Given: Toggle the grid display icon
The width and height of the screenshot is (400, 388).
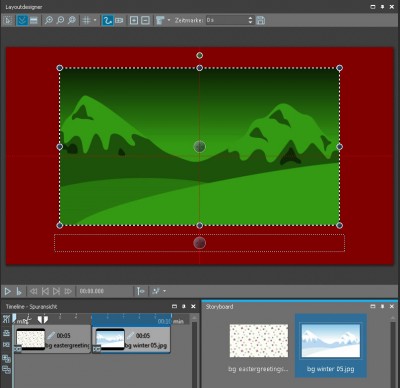Looking at the screenshot, I should (86, 20).
